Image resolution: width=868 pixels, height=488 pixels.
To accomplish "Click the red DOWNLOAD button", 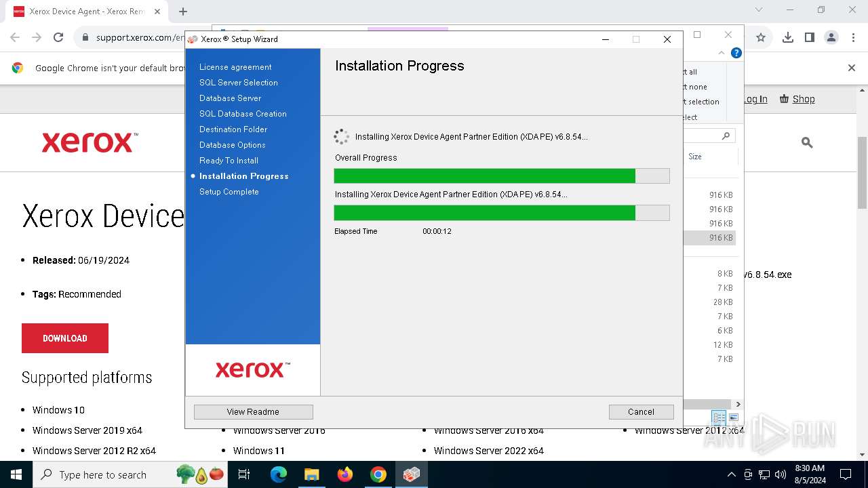I will [x=65, y=338].
